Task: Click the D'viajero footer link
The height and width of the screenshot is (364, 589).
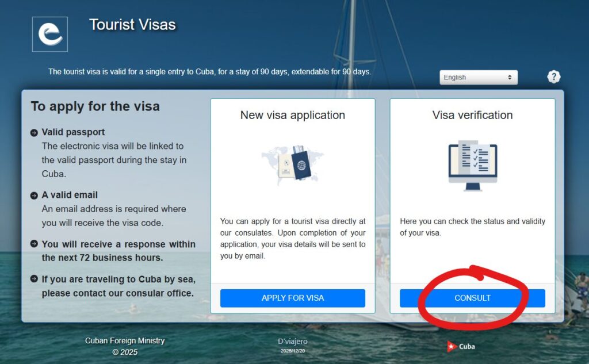Action: 293,342
